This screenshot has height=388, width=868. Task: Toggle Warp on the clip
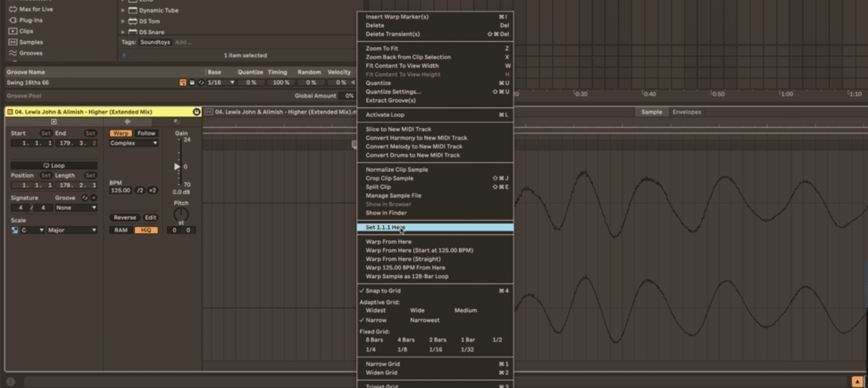[x=121, y=133]
